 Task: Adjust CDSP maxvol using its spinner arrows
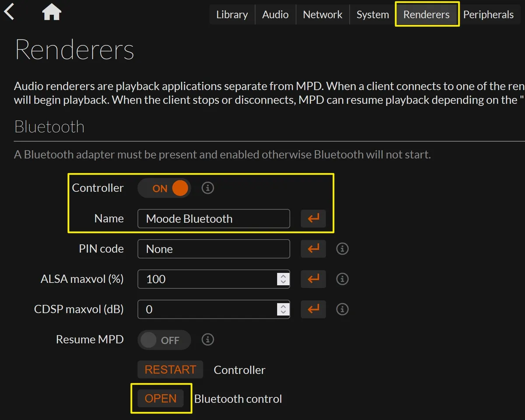tap(283, 309)
